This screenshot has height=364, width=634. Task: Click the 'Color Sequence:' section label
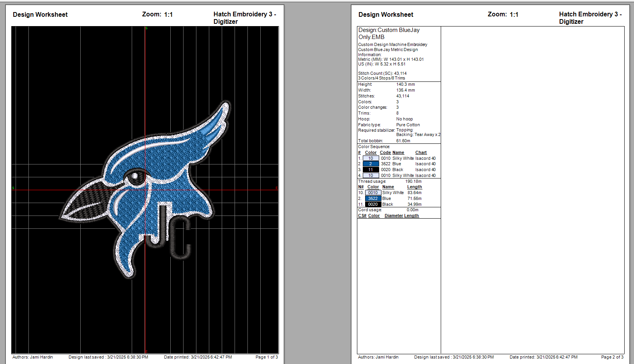374,147
